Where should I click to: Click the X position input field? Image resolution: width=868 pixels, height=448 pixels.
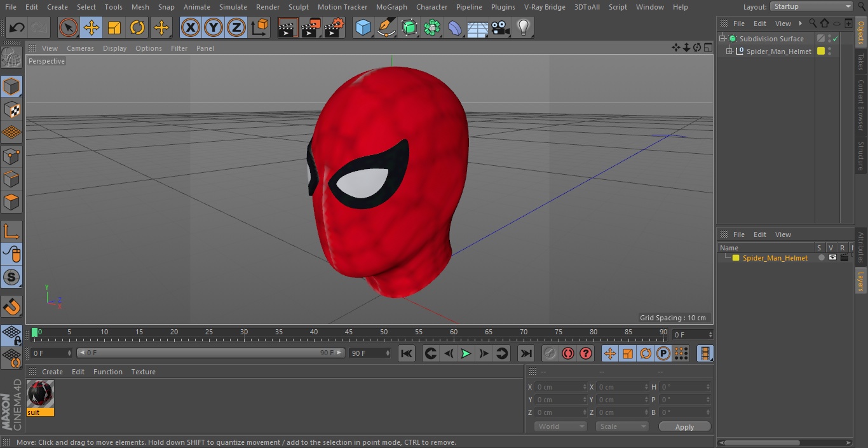pos(561,387)
